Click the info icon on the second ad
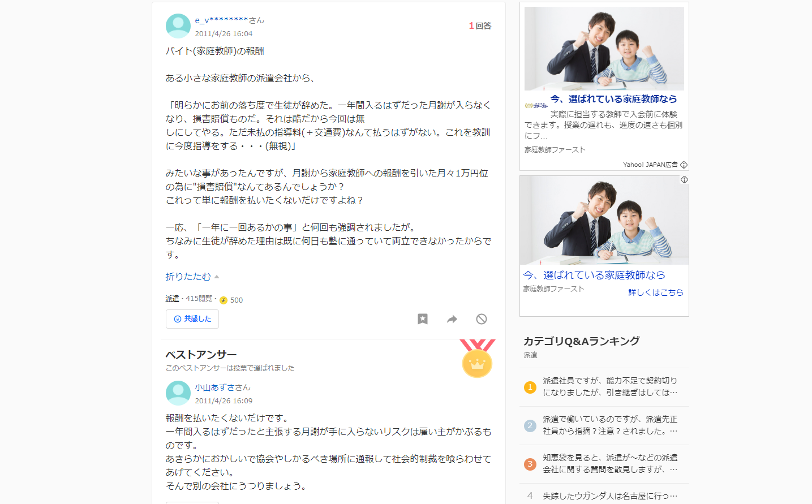 click(684, 180)
